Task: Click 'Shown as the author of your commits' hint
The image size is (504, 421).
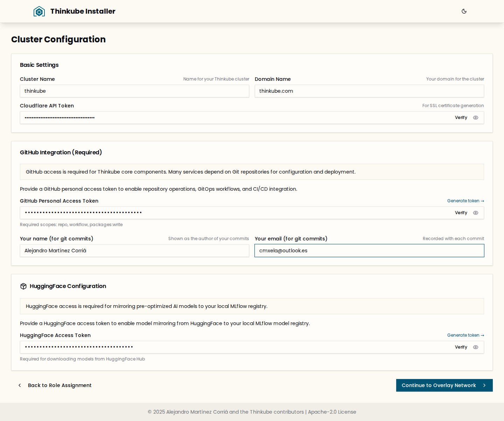Action: 209,239
